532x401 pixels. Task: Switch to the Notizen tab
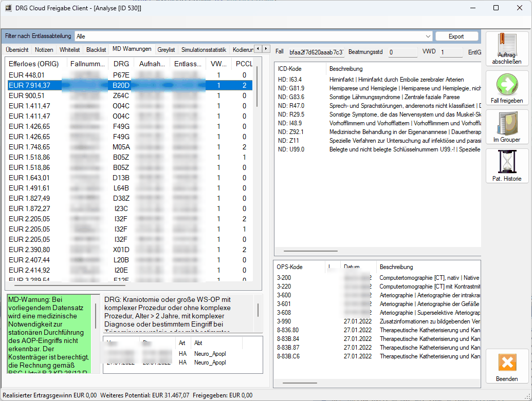[44, 50]
